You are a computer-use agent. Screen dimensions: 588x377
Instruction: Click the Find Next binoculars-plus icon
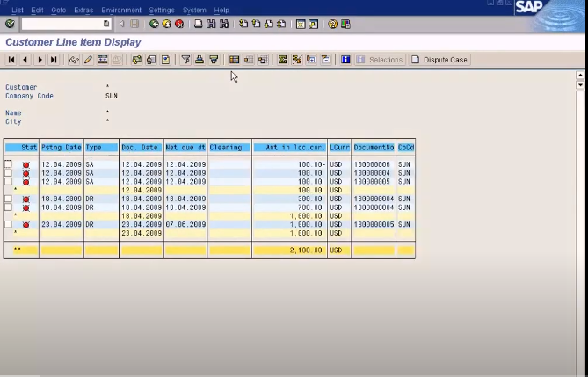(224, 24)
